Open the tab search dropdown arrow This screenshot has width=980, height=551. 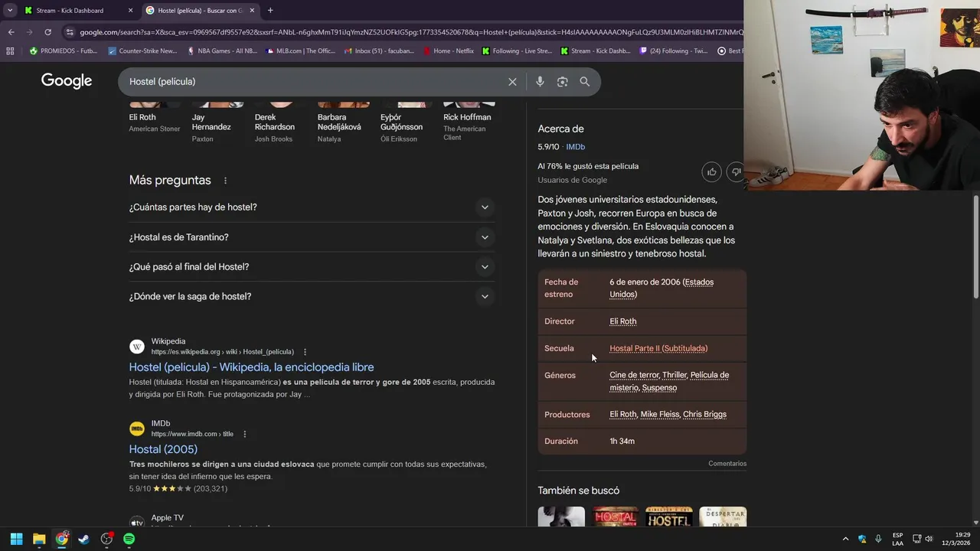10,10
